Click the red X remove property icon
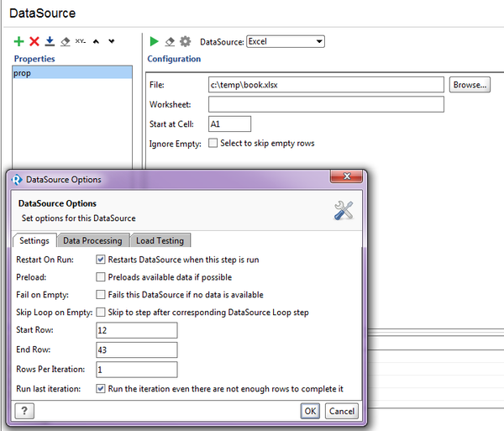The height and width of the screenshot is (431, 504). point(34,41)
